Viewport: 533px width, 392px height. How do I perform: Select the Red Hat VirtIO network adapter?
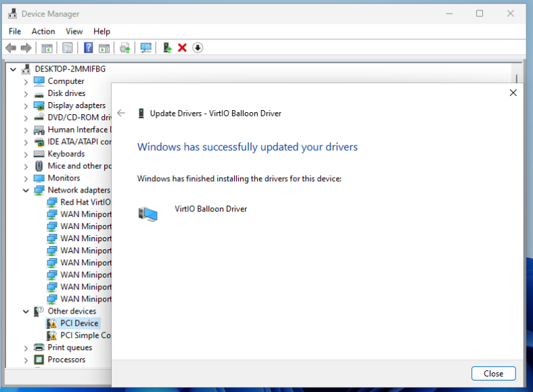coord(85,202)
